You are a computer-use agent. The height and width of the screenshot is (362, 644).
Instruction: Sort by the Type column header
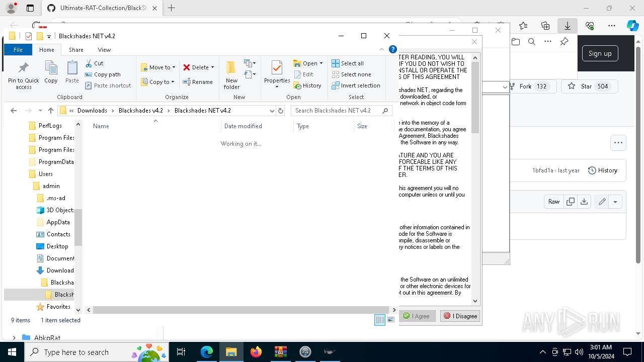pyautogui.click(x=324, y=126)
